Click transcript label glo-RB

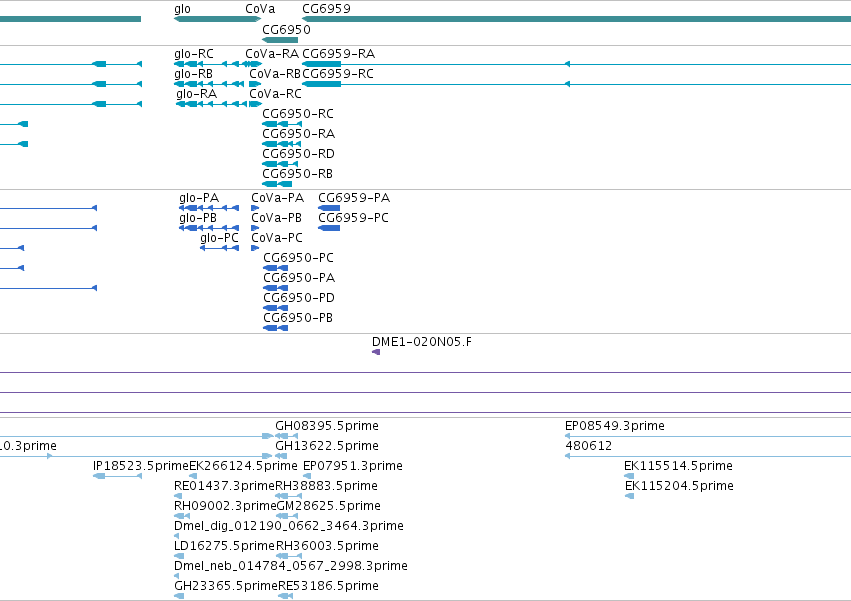(193, 74)
